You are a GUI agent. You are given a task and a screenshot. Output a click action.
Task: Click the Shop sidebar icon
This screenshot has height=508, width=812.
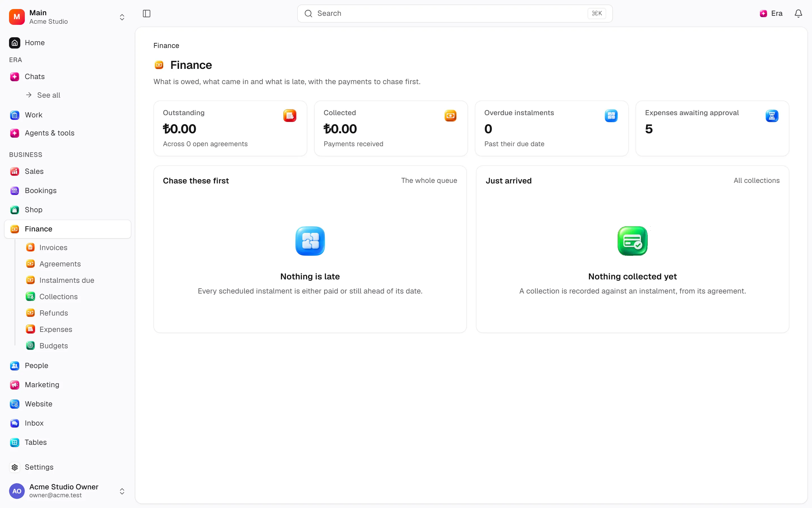15,210
